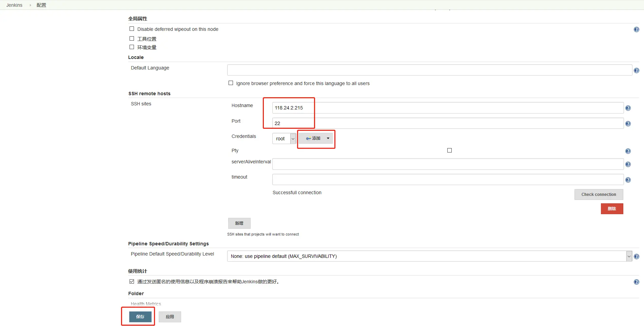Open help icon for Default Language field
The image size is (644, 326).
[637, 70]
